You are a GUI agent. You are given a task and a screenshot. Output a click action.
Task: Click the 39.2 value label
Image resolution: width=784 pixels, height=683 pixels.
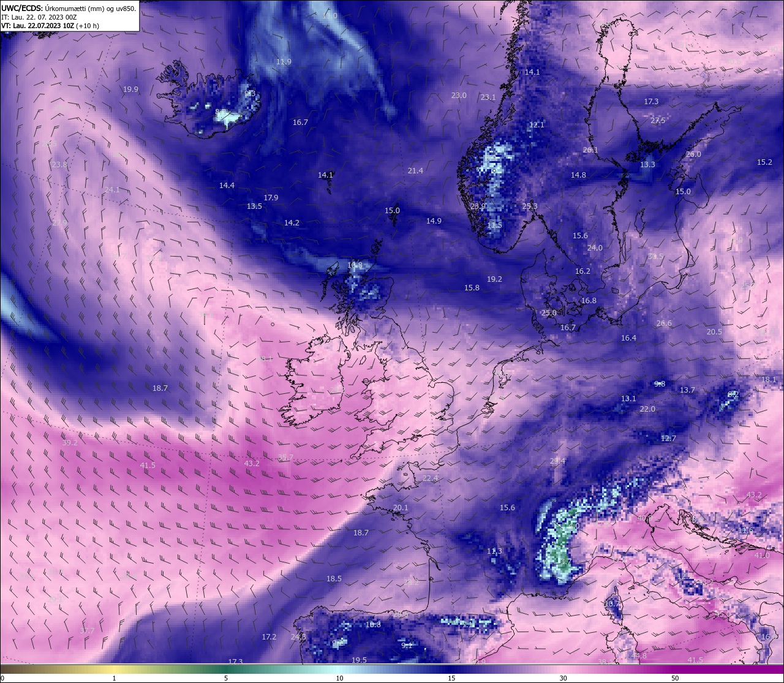coord(70,443)
